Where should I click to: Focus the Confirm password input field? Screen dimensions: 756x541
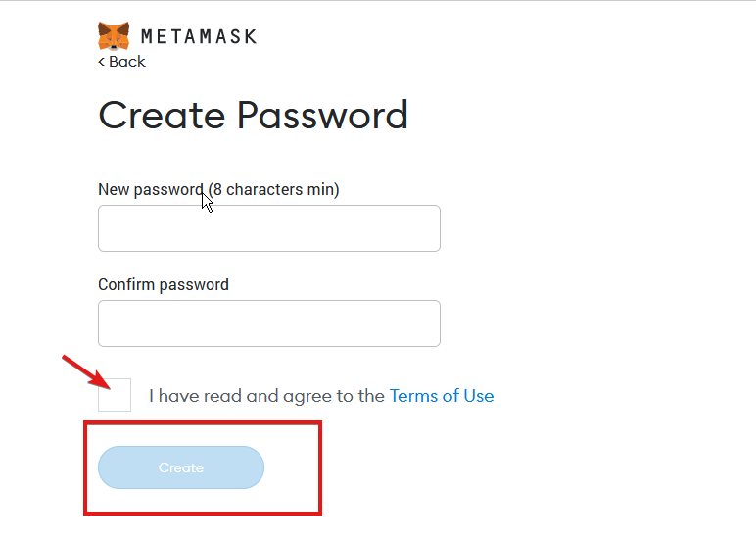pyautogui.click(x=269, y=323)
